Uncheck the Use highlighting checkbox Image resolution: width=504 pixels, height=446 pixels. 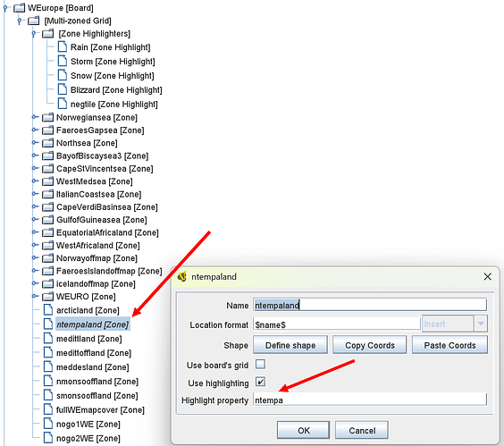[x=260, y=382]
